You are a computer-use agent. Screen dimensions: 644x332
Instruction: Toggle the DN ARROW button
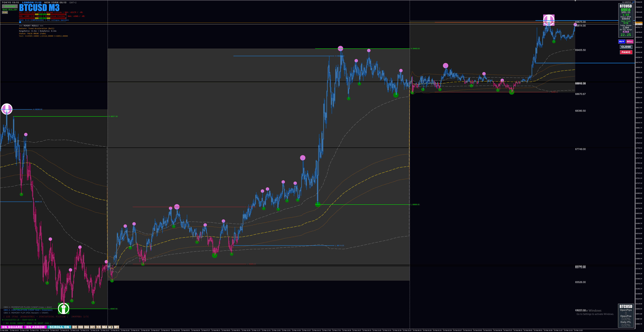pos(35,327)
